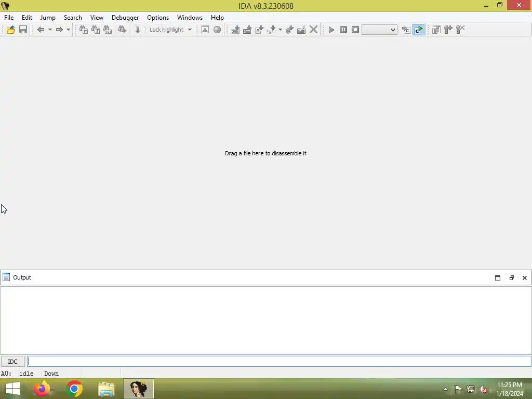Screen dimensions: 532x399
Task: Click the Action Center flag tray icon
Action: click(458, 389)
